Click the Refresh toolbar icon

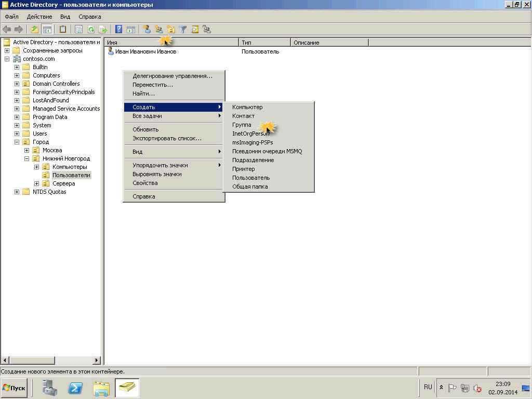tap(91, 30)
